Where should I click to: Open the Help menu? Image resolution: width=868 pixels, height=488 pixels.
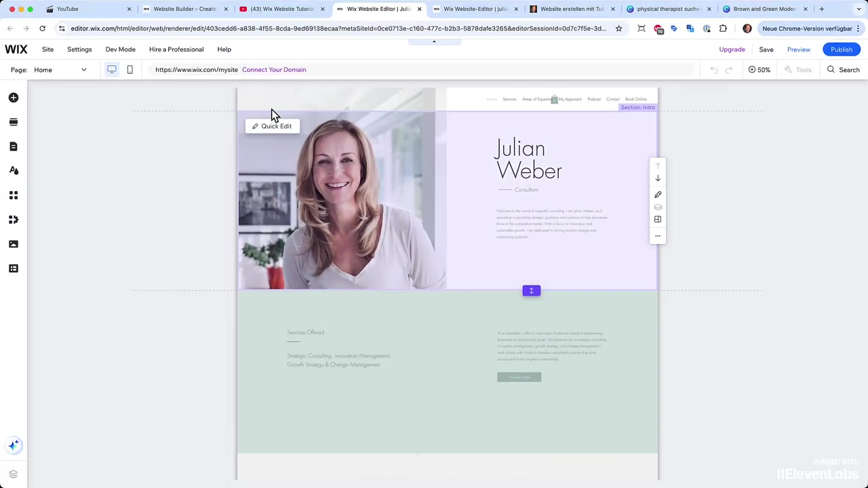point(224,49)
